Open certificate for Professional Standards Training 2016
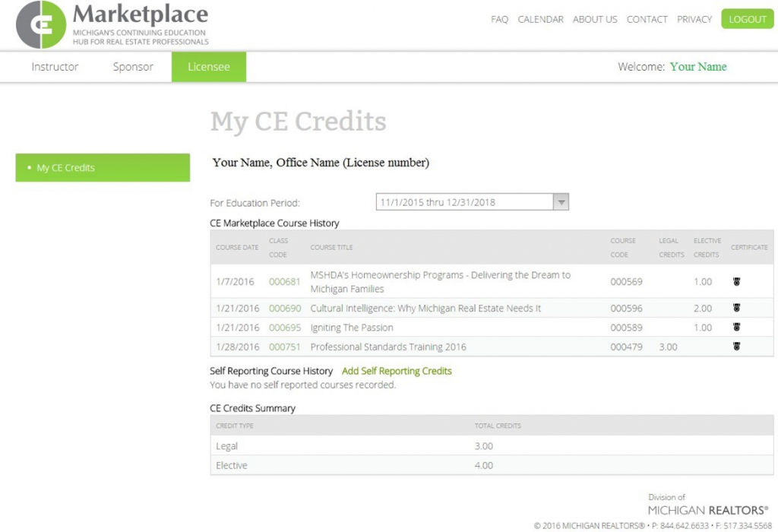Image resolution: width=778 pixels, height=532 pixels. [x=736, y=347]
